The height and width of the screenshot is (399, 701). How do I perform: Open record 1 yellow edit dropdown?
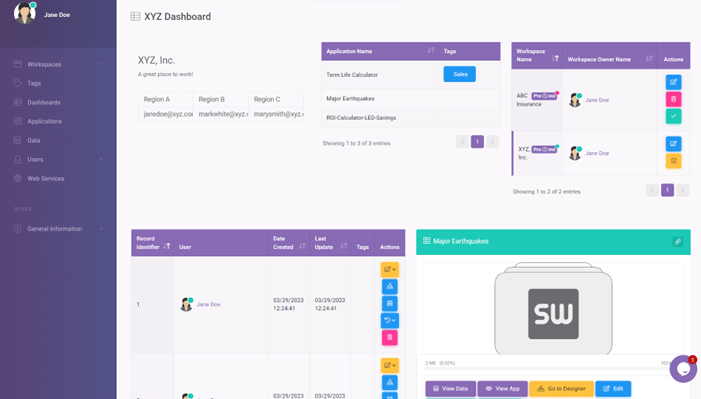coord(389,270)
